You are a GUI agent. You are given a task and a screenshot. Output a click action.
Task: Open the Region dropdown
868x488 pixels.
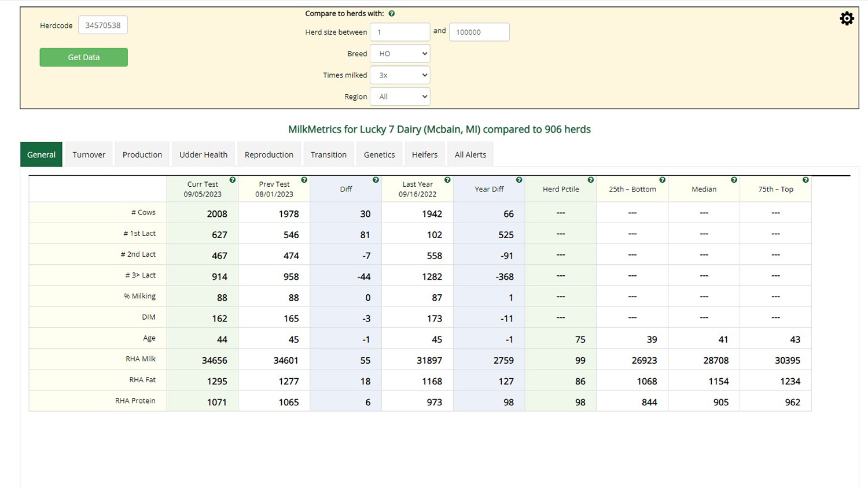click(400, 97)
